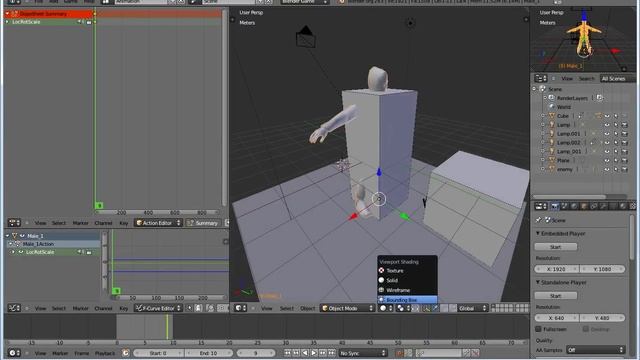Click the RenderLayers icon in outliner
This screenshot has width=640, height=360.
pos(552,98)
